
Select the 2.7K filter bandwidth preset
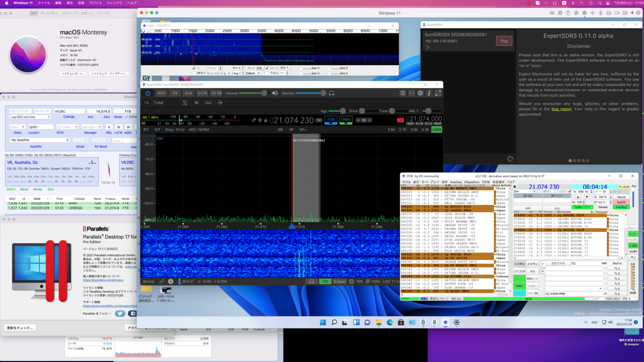tap(403, 130)
